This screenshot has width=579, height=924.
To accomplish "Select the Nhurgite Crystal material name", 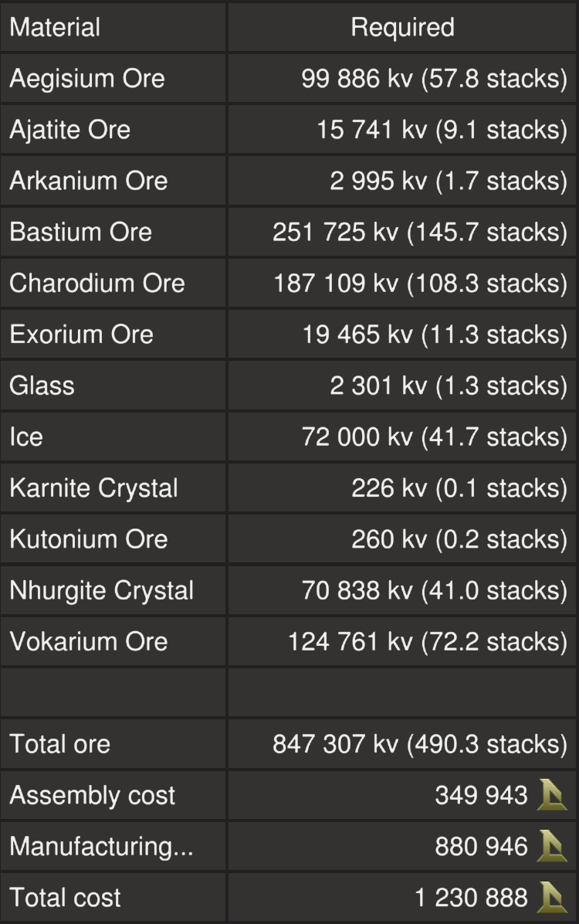I will pyautogui.click(x=101, y=590).
